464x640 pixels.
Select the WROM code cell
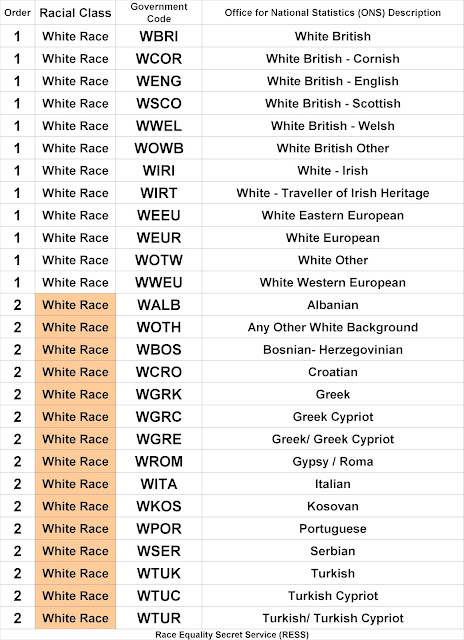click(159, 462)
